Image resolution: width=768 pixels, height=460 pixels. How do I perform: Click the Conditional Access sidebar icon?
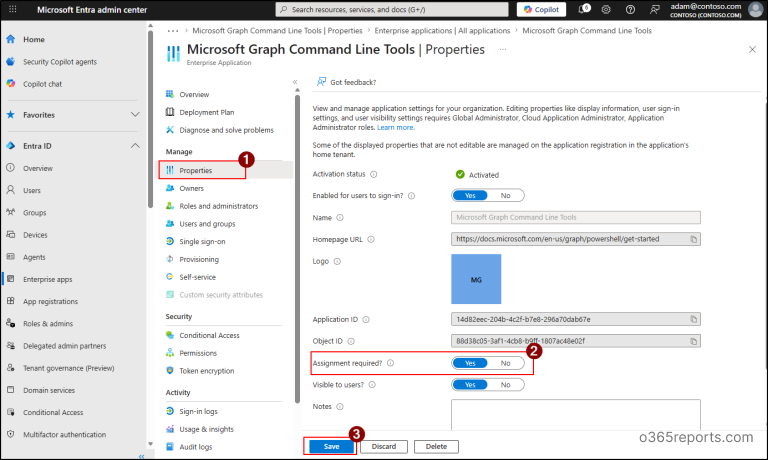pyautogui.click(x=11, y=412)
